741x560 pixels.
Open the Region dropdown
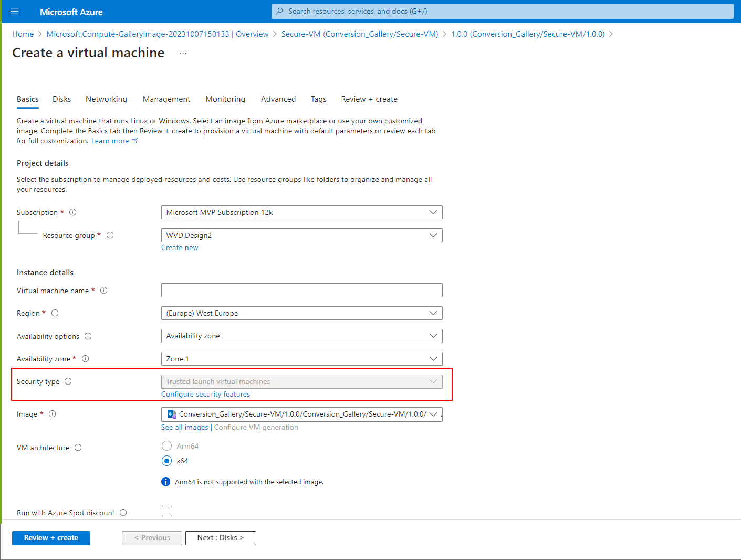[302, 313]
